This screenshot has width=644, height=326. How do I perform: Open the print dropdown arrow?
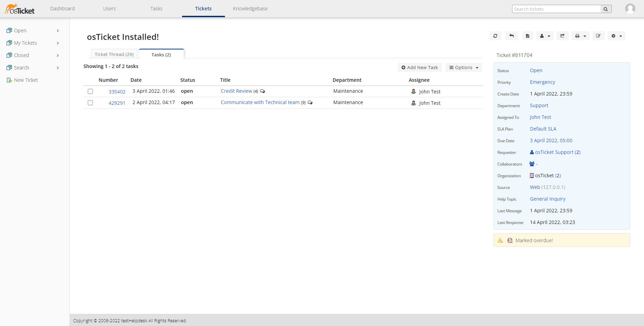point(584,36)
